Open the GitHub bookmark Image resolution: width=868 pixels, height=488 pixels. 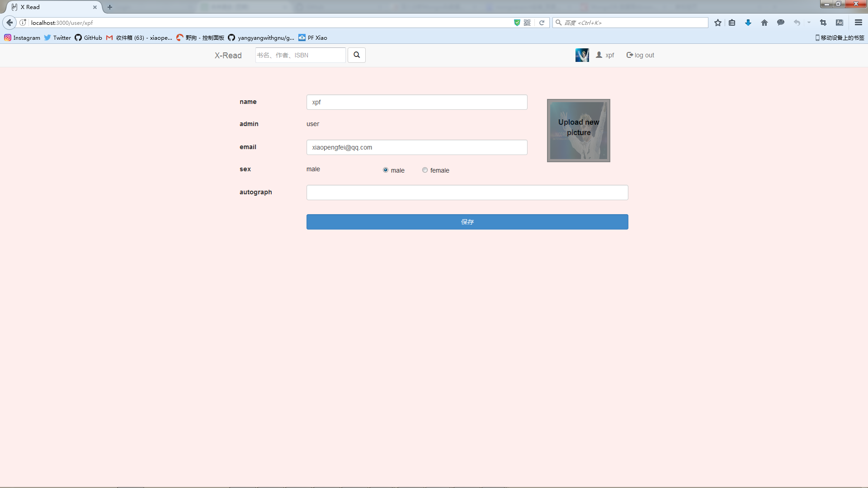pos(89,38)
